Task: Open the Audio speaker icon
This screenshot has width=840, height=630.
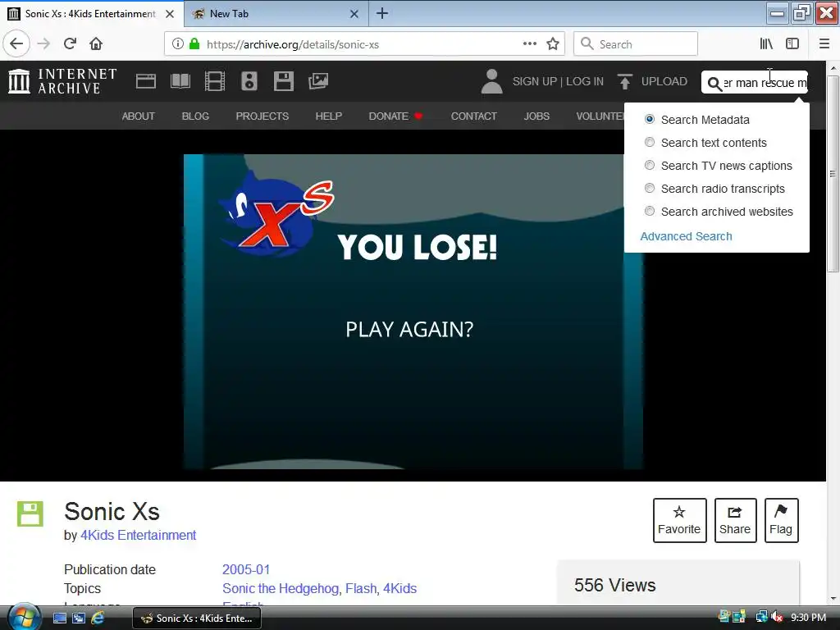Action: 249,81
